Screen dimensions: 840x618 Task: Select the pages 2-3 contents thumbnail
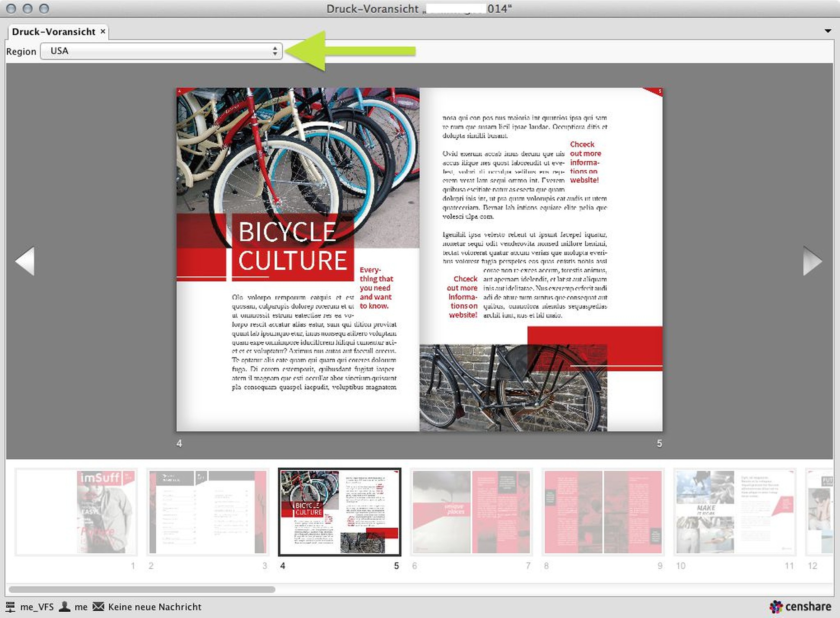coord(208,512)
